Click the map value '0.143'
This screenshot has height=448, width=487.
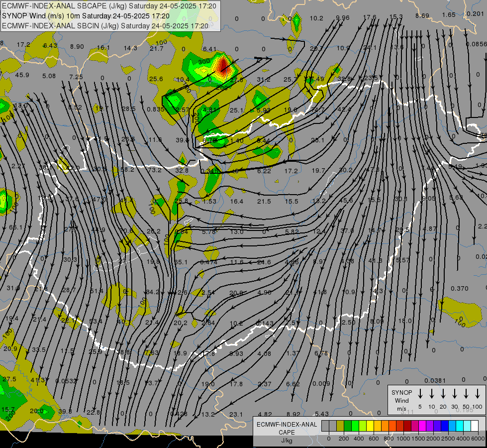click(264, 324)
